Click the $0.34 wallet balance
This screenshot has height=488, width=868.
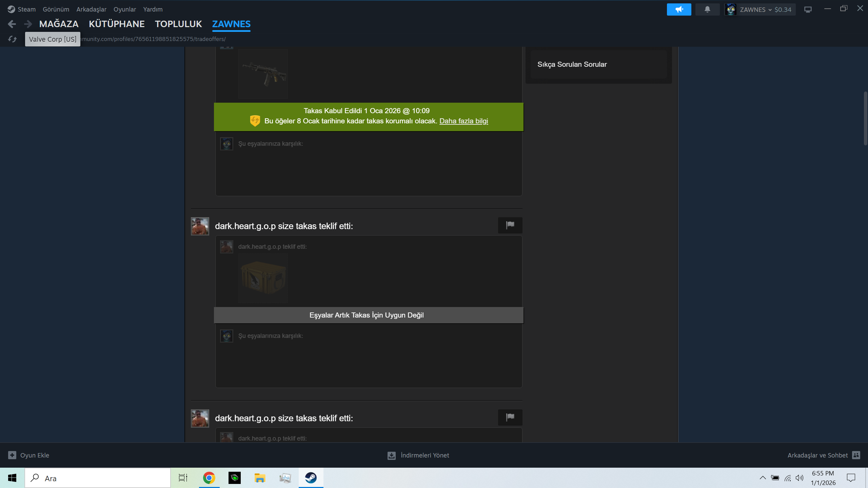pos(783,9)
